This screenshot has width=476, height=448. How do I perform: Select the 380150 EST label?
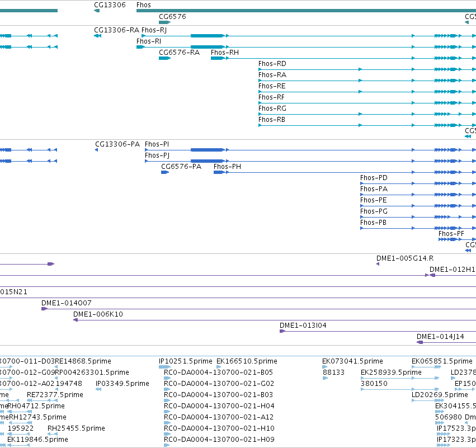(374, 384)
